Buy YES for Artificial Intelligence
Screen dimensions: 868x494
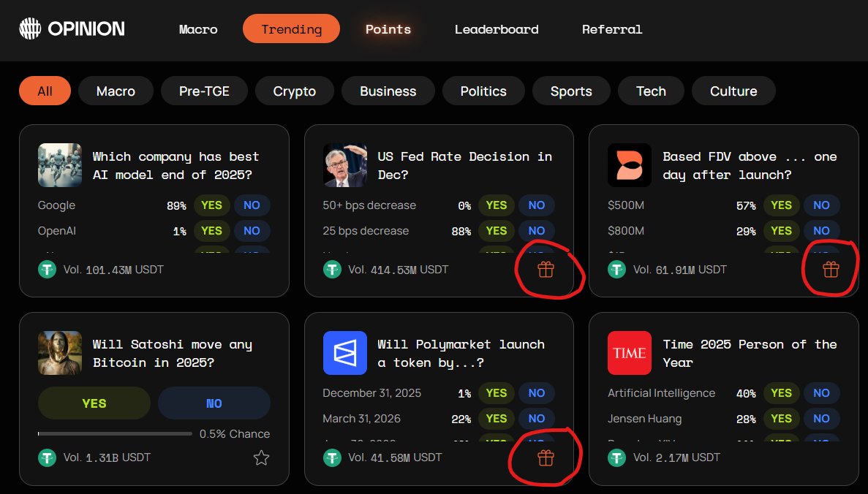pyautogui.click(x=781, y=393)
